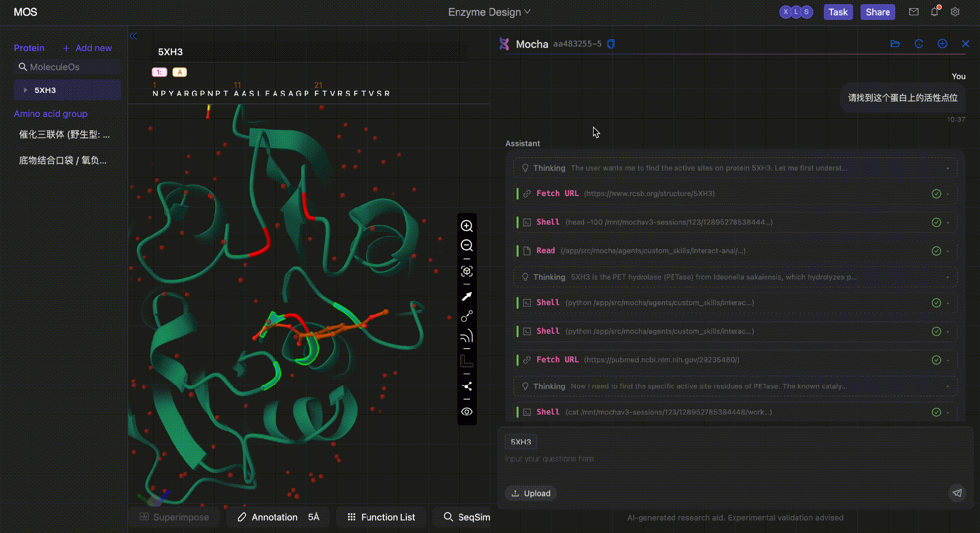Screen dimensions: 980x533
Task: Click MOS logo in top bar
Action: pos(25,12)
